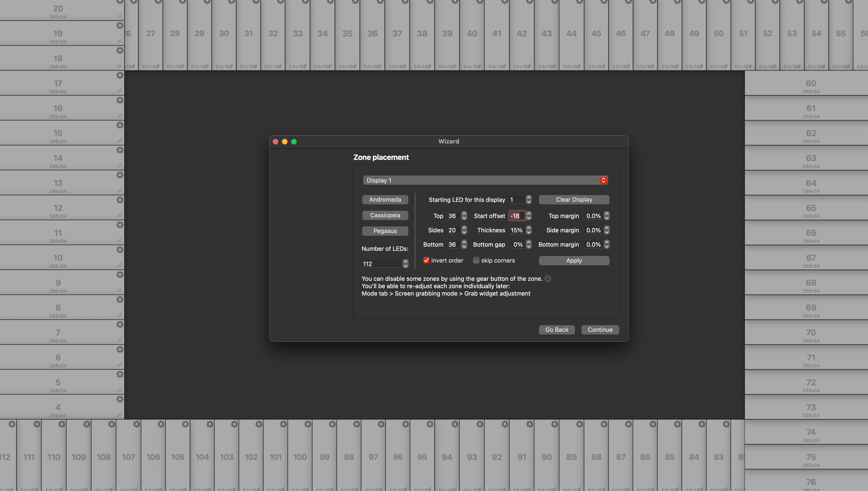Image resolution: width=868 pixels, height=491 pixels.
Task: Click gear icon on zone 4
Action: click(x=120, y=399)
